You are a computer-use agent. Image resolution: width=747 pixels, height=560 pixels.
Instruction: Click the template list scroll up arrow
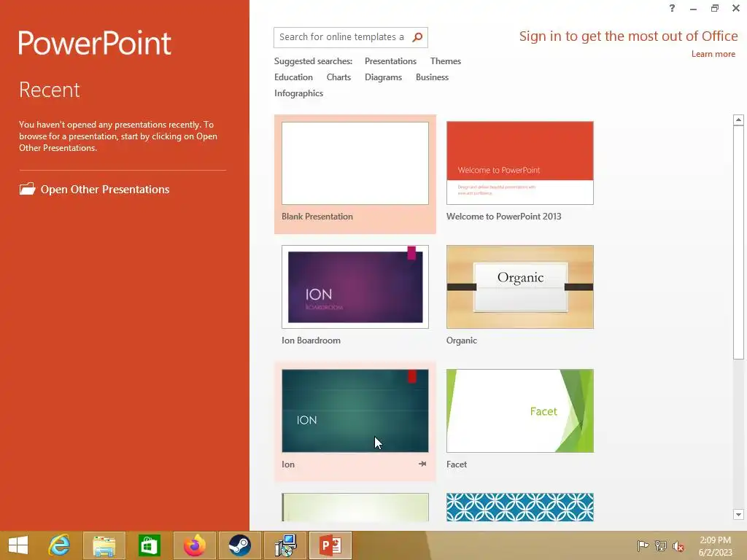[x=738, y=120]
